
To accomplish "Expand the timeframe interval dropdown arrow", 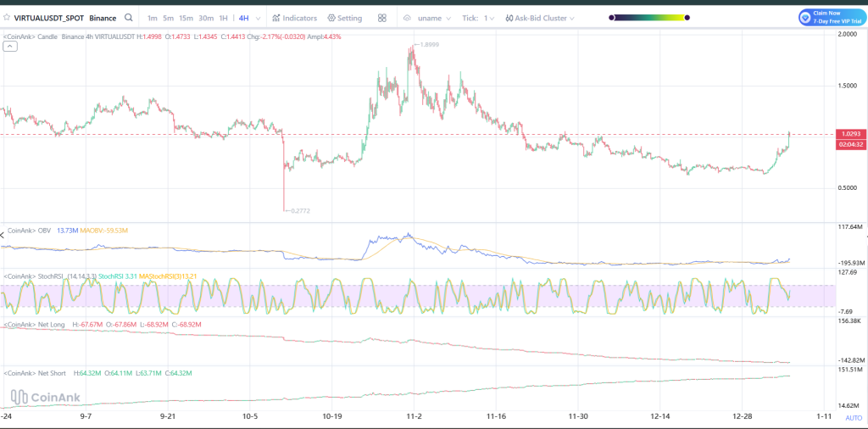I will pyautogui.click(x=257, y=18).
